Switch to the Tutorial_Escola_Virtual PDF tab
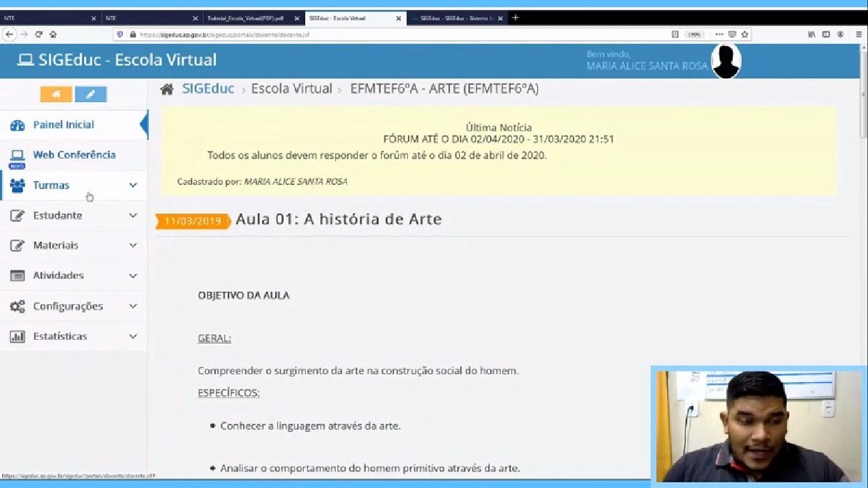The image size is (868, 488). coord(252,18)
